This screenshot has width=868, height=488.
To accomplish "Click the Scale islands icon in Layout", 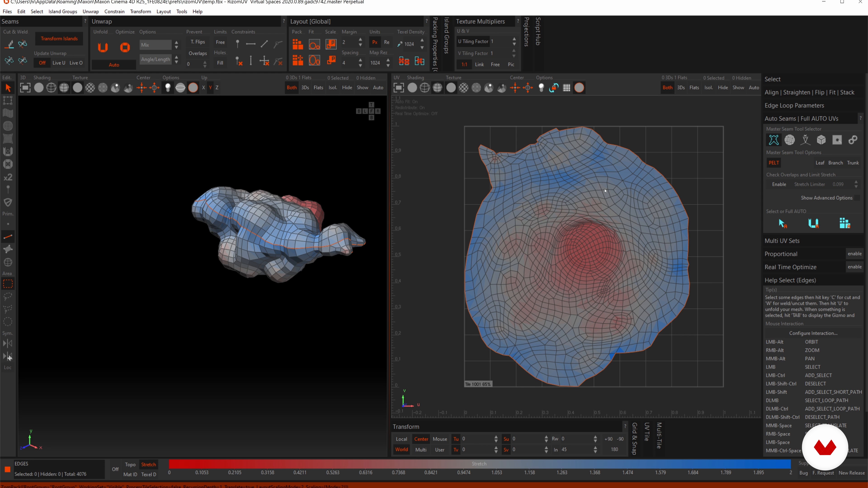I will (x=331, y=44).
